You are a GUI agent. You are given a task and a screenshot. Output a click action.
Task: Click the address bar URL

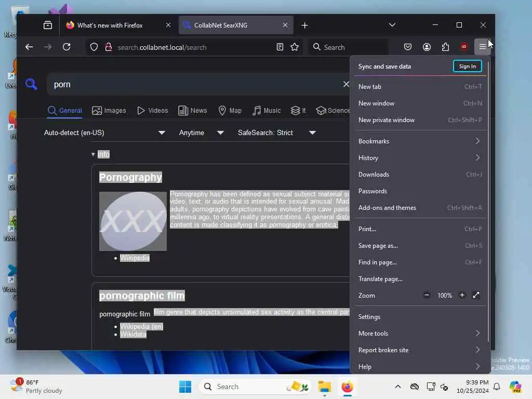pyautogui.click(x=162, y=47)
